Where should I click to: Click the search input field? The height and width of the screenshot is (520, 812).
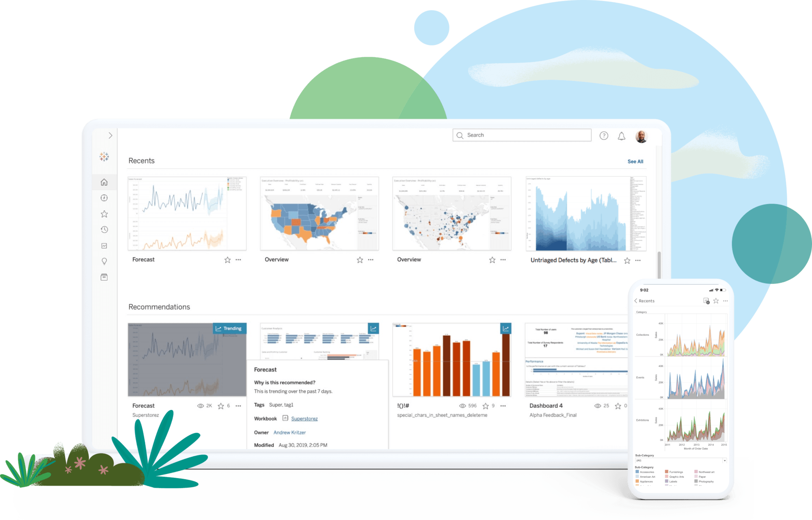coord(523,135)
